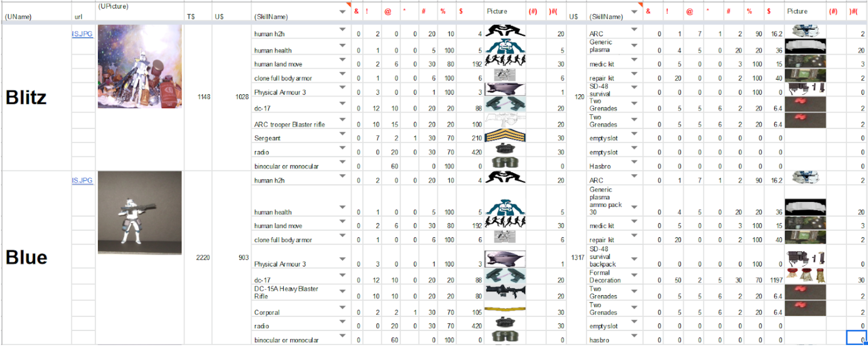Open the Sergeant skill dropdown arrow

pos(342,133)
